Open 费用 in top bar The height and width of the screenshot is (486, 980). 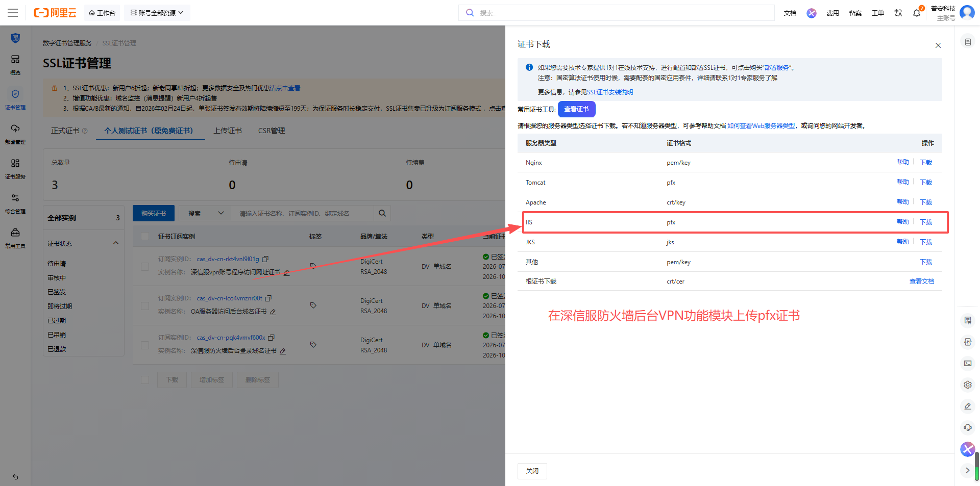click(x=833, y=13)
